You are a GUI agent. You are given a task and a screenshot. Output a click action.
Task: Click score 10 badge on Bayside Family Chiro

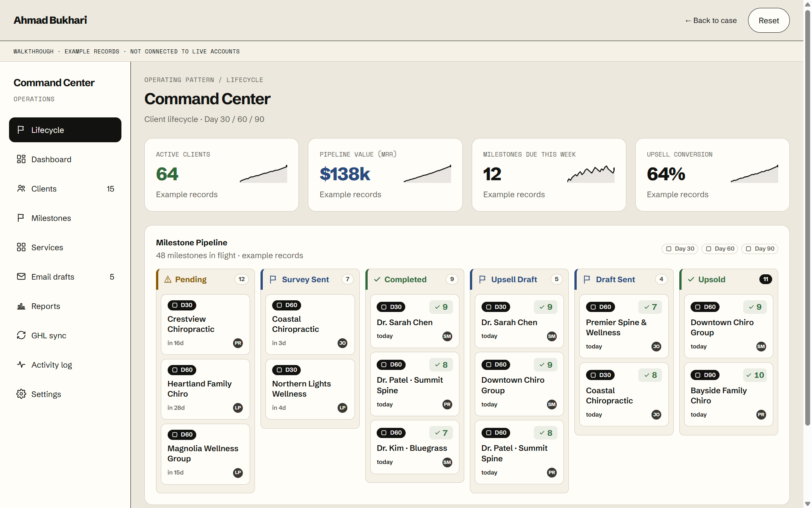tap(755, 375)
